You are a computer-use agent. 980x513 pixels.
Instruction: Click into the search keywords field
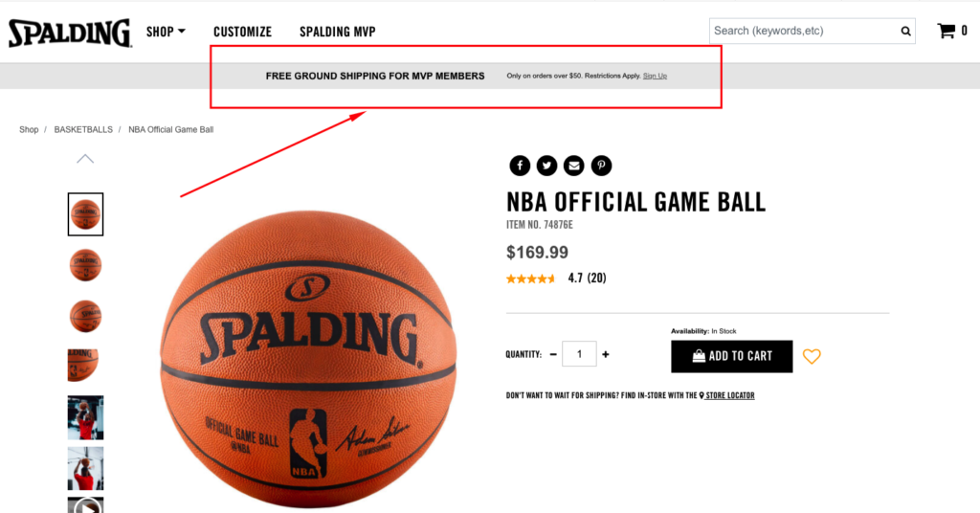(803, 31)
